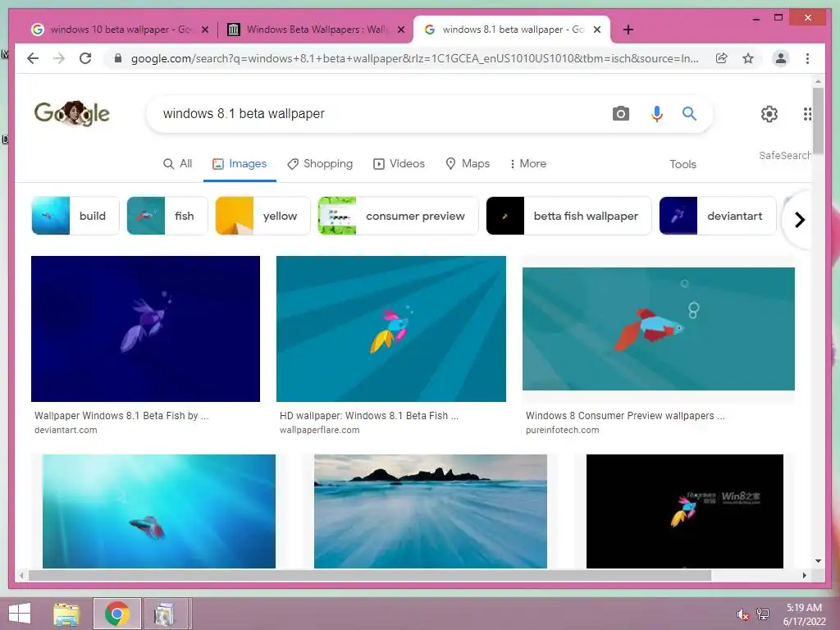The height and width of the screenshot is (630, 840).
Task: Open the Chrome profile avatar
Action: coord(781,58)
